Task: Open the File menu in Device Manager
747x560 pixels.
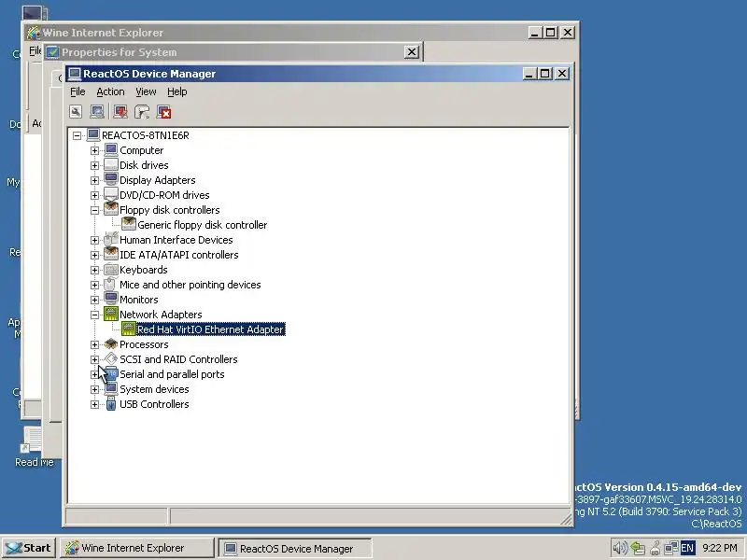Action: click(78, 91)
